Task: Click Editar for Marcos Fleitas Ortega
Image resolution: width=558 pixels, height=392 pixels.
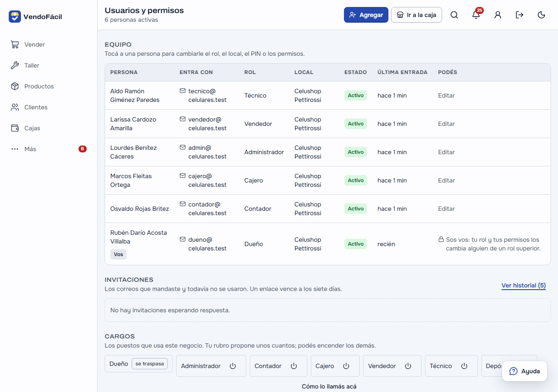Action: coord(446,180)
